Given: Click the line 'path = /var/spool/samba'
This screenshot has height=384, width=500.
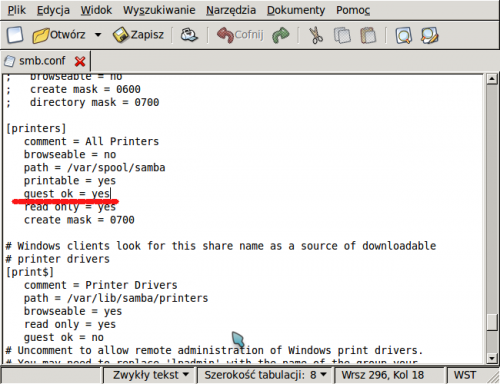Looking at the screenshot, I should click(x=94, y=167).
